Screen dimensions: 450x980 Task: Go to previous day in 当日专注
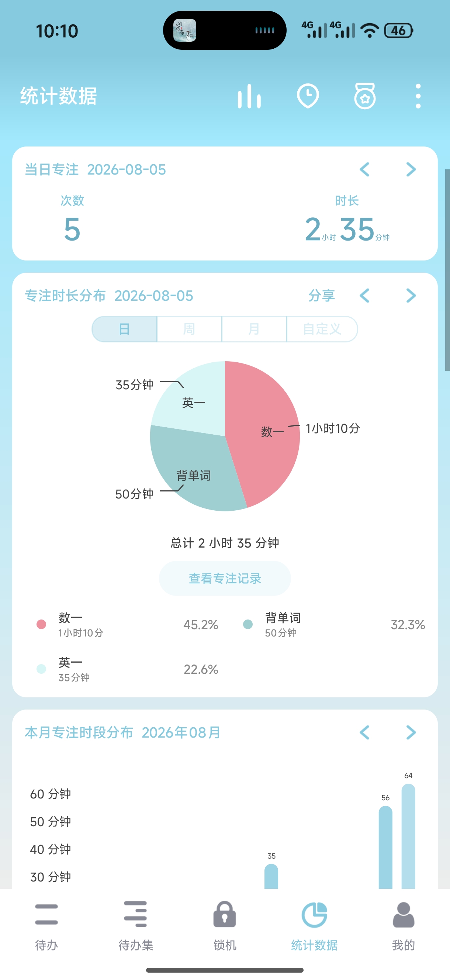(x=364, y=169)
